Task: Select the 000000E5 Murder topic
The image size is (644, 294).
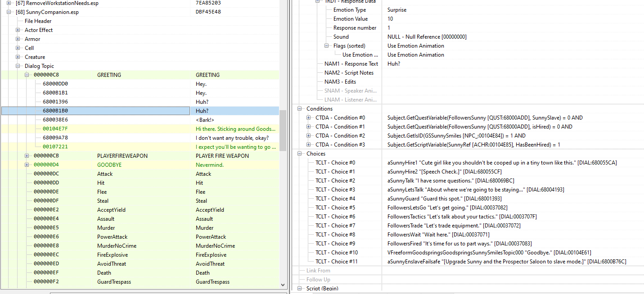Action: point(140,228)
